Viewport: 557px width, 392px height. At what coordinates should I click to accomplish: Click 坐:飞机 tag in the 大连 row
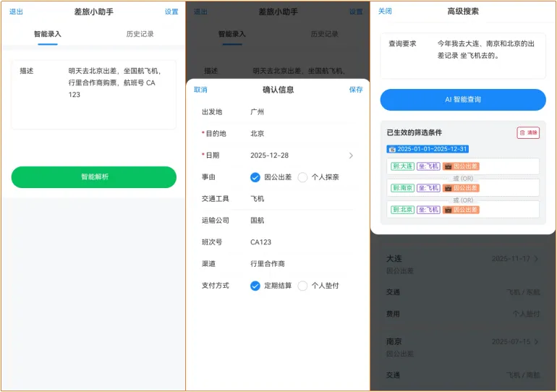[428, 166]
